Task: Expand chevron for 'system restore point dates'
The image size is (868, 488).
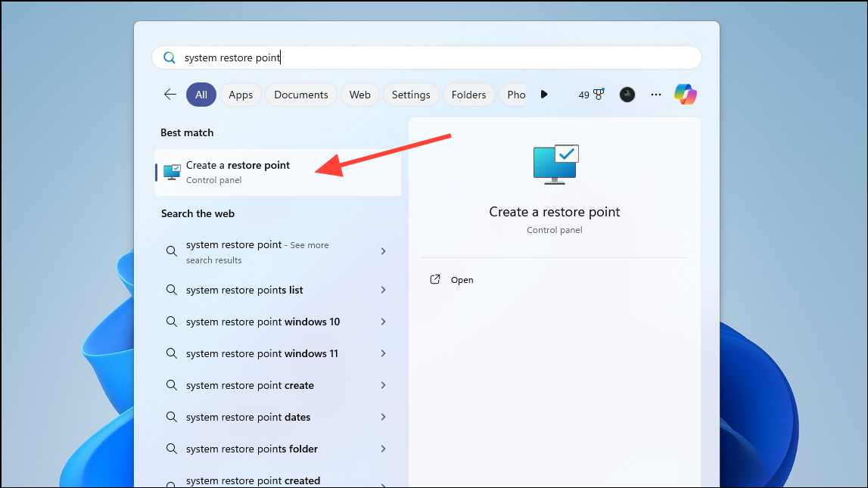Action: [x=383, y=417]
